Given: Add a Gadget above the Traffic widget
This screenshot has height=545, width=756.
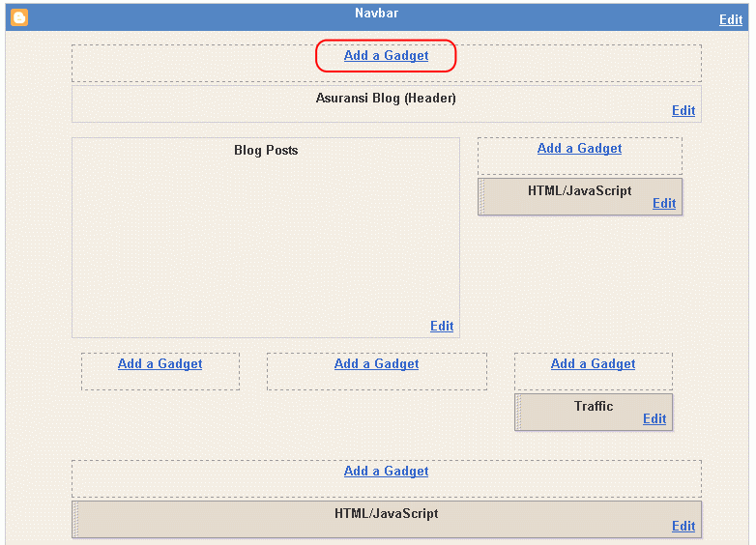Looking at the screenshot, I should pyautogui.click(x=593, y=363).
